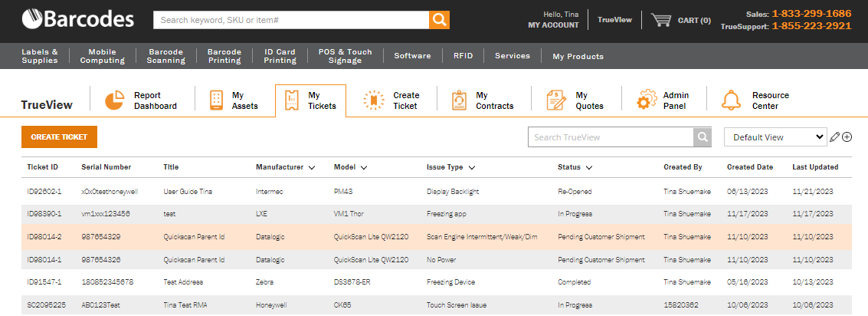Viewport: 868px width, 316px height.
Task: Open the Software menu
Action: (412, 56)
